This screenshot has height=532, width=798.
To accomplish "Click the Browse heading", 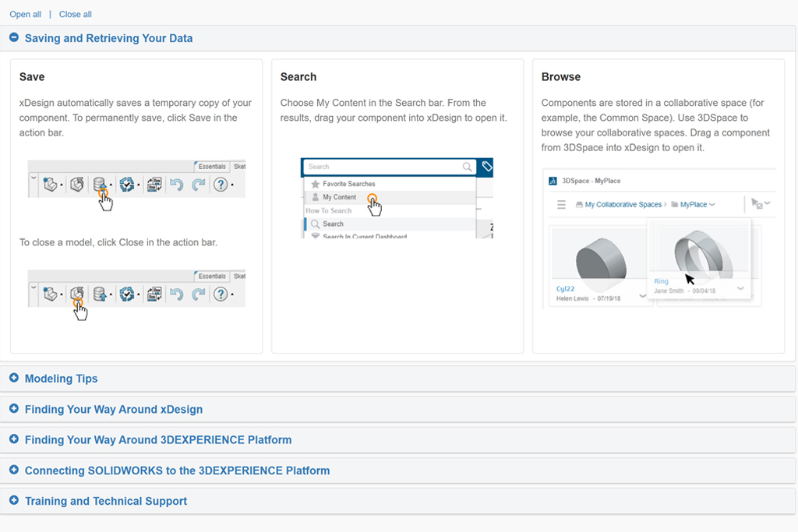I will click(x=561, y=77).
